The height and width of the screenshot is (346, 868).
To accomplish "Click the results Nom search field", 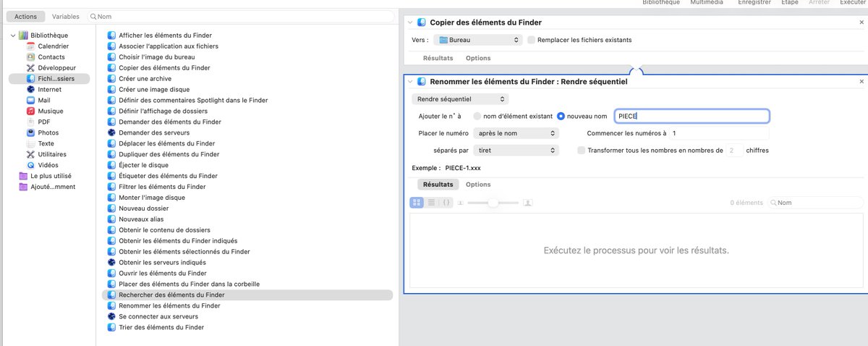I will pos(814,203).
